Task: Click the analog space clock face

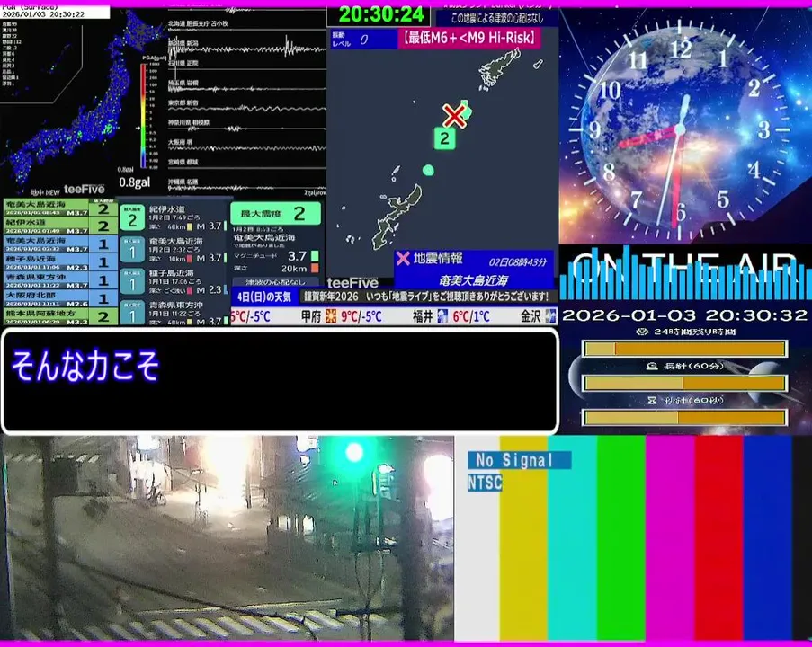Action: pyautogui.click(x=681, y=129)
